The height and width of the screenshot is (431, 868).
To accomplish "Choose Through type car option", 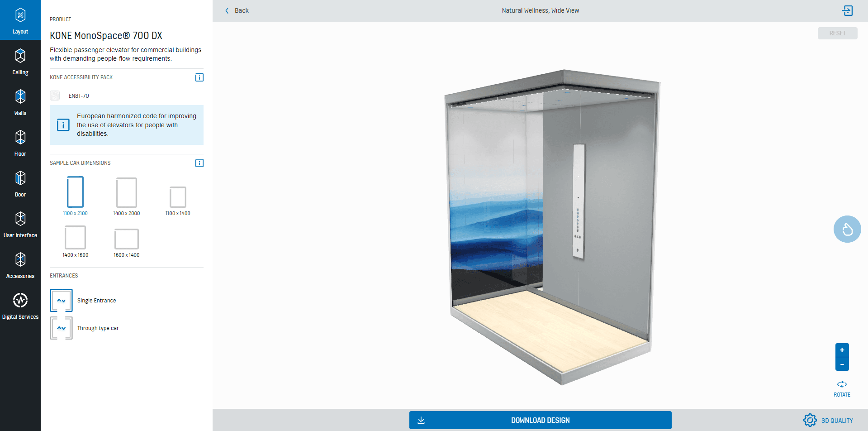I will point(85,328).
